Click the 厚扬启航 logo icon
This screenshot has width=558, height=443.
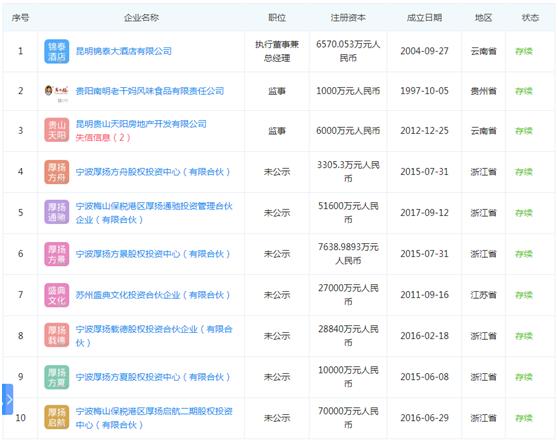57,417
